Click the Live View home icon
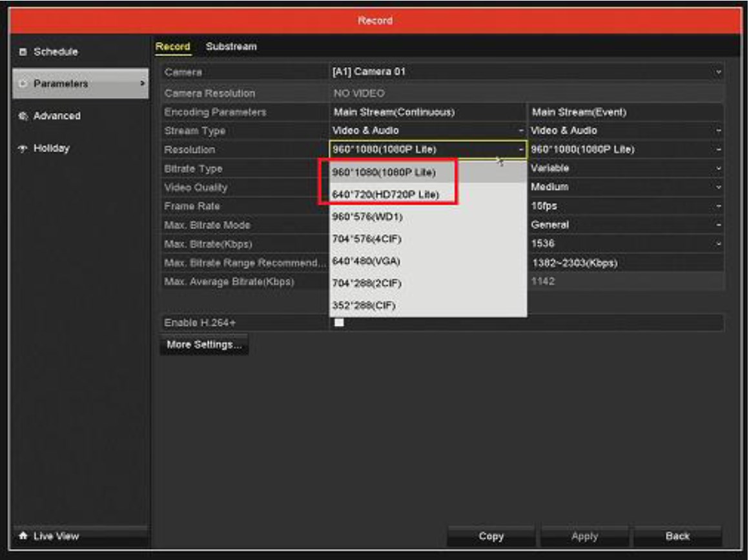The height and width of the screenshot is (560, 749). click(23, 536)
